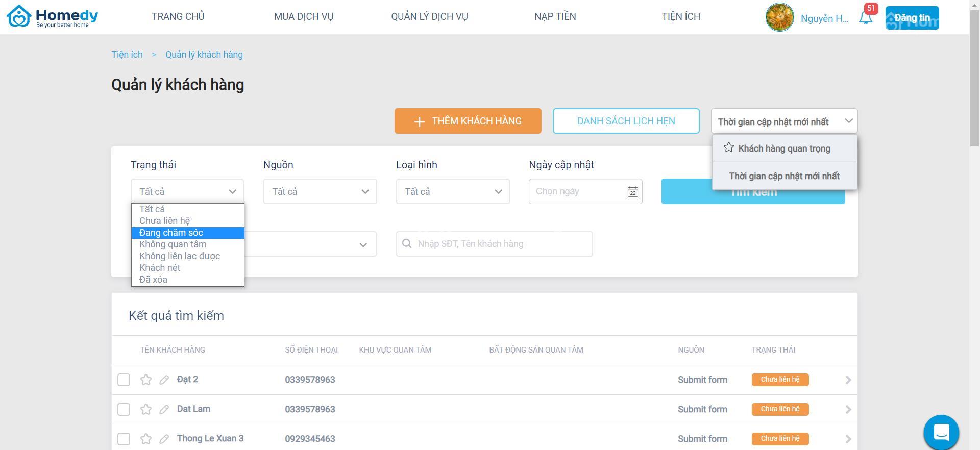The height and width of the screenshot is (450, 980).
Task: Open the Loại hình dropdown
Action: [x=453, y=191]
